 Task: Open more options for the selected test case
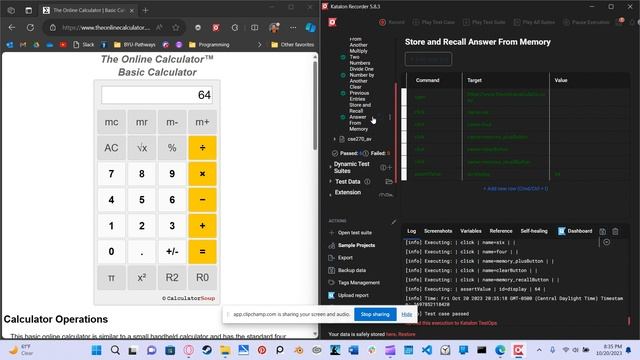tap(390, 117)
